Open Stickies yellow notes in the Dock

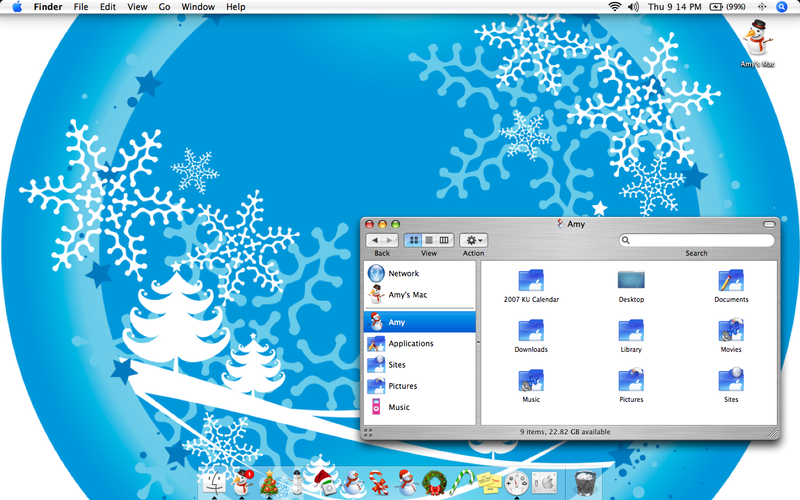tap(489, 482)
